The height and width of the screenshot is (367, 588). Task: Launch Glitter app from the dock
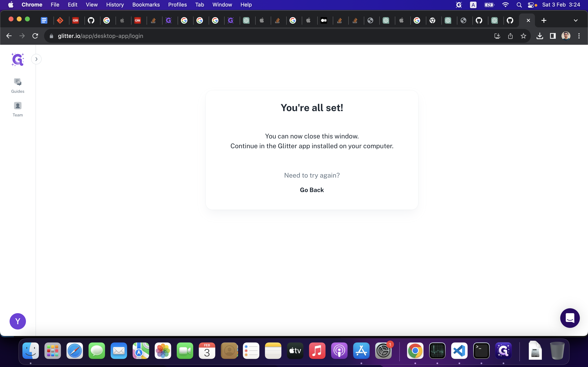pos(503,351)
